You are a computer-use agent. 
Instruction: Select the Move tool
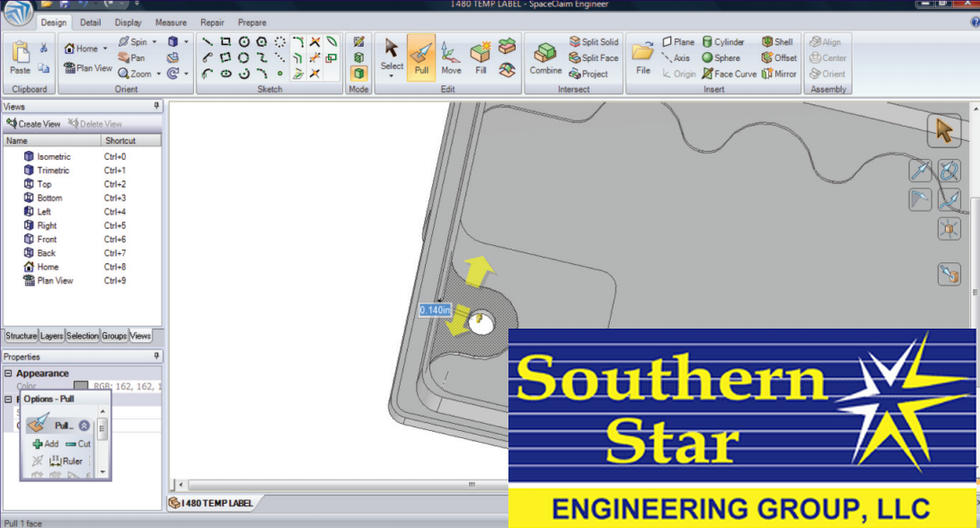click(451, 57)
